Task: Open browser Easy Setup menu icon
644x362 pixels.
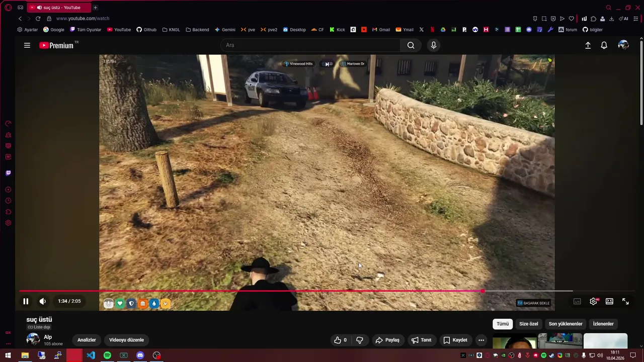Action: (x=636, y=19)
